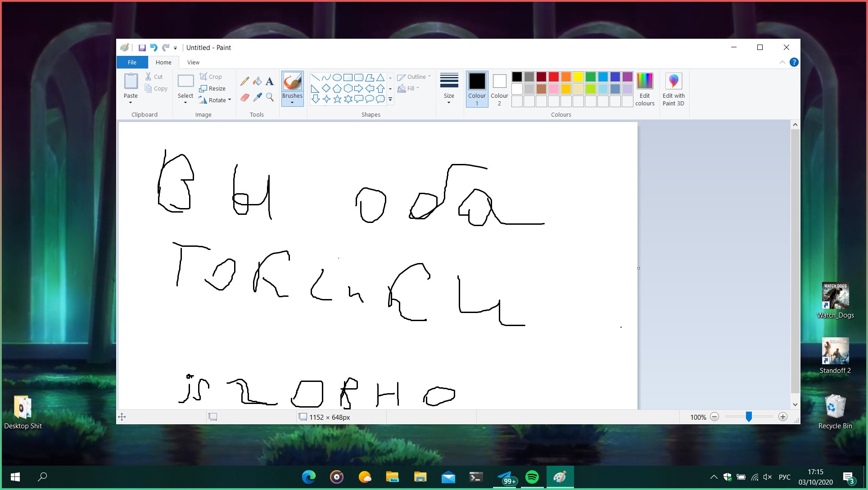Screen dimensions: 868x490
Task: Click the Paste clipboard button
Action: 131,82
